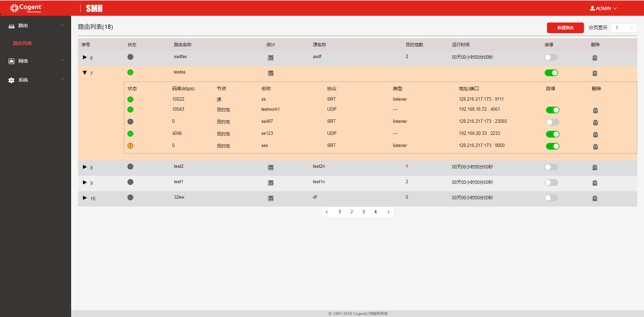Enable route test2 start/stop switch
This screenshot has height=317, width=644.
[551, 167]
